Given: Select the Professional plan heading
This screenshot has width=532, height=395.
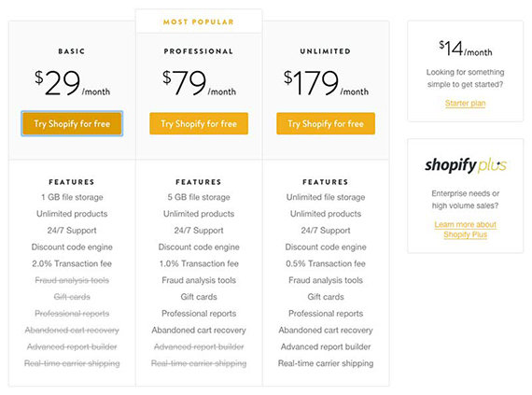Looking at the screenshot, I should [x=199, y=51].
